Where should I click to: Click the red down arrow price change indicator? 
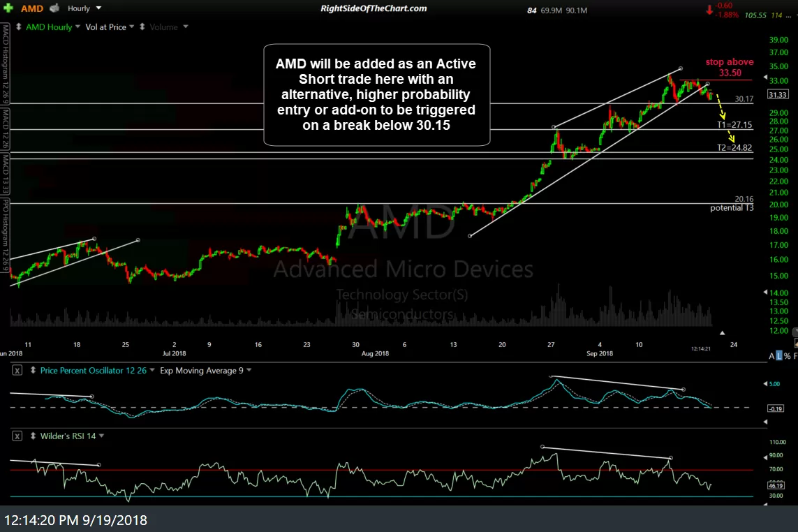tap(709, 10)
